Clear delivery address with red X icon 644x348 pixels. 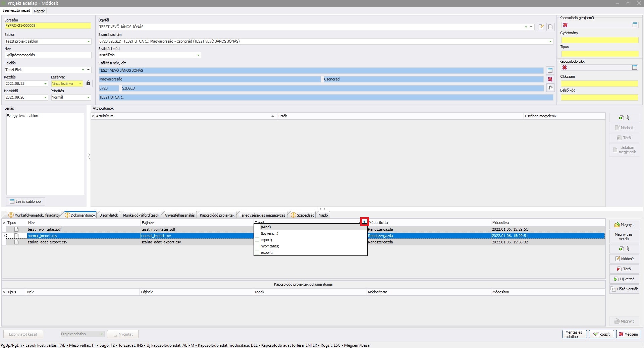point(550,79)
